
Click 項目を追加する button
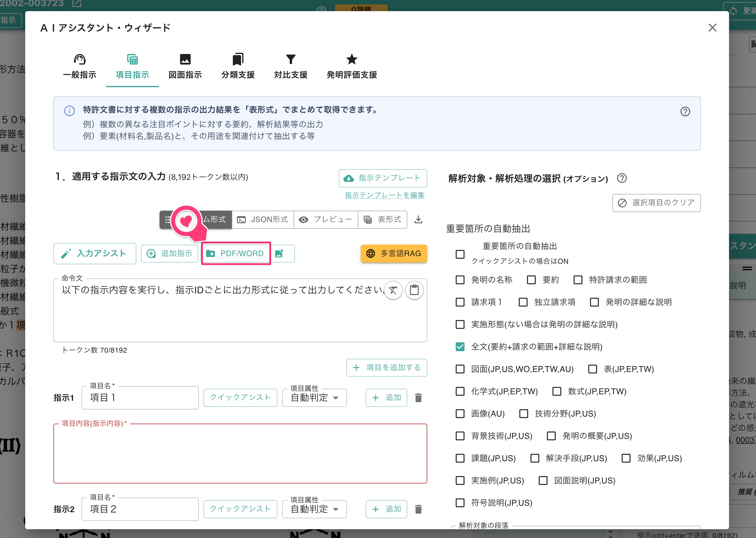click(x=387, y=367)
